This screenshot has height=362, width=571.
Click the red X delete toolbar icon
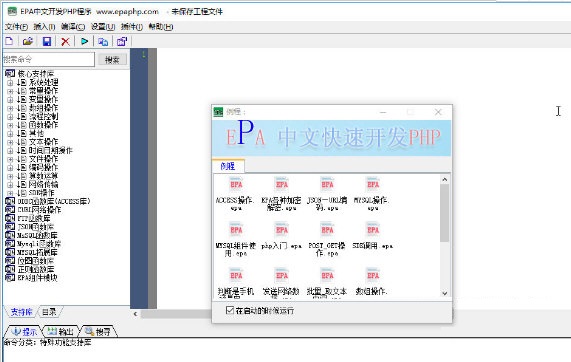point(65,42)
